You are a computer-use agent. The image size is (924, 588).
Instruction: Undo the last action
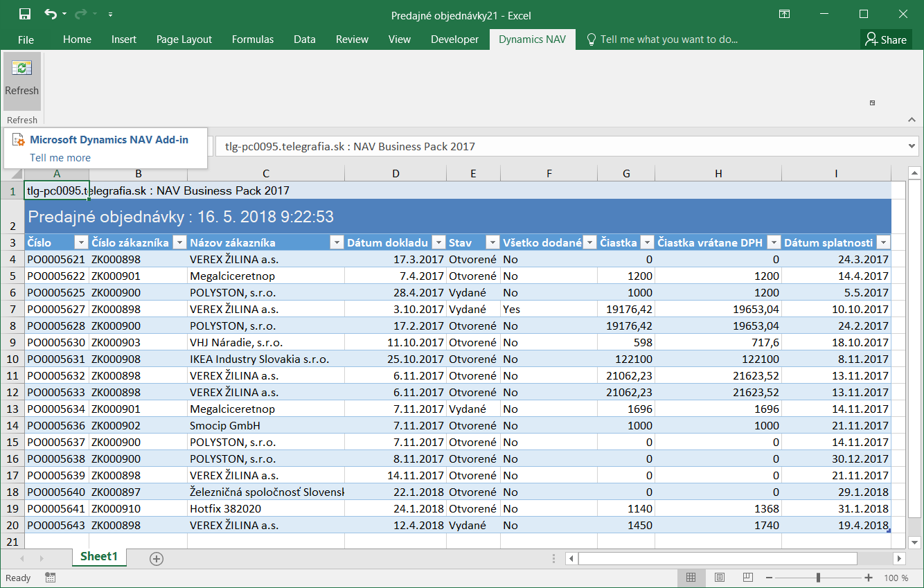click(x=50, y=14)
